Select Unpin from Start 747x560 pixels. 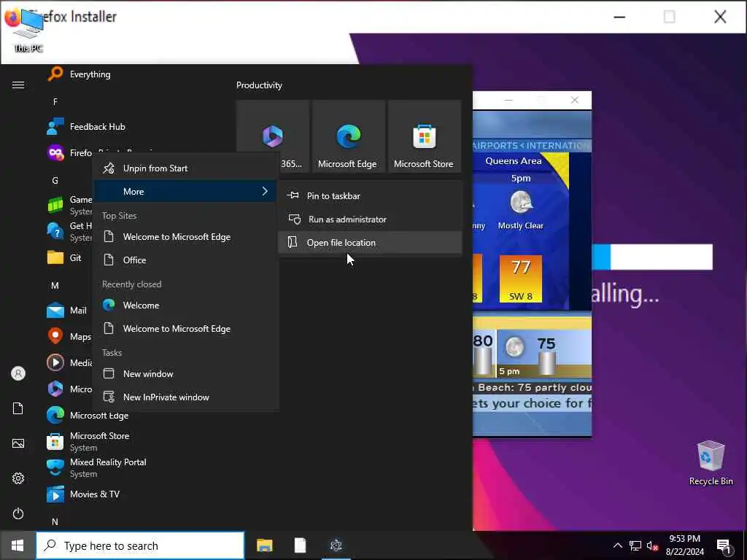(185, 168)
